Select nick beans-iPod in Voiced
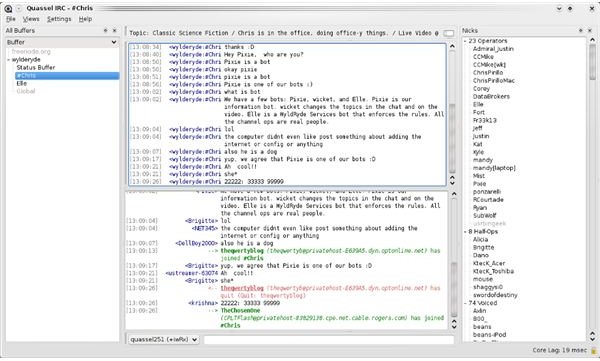 coord(489,335)
